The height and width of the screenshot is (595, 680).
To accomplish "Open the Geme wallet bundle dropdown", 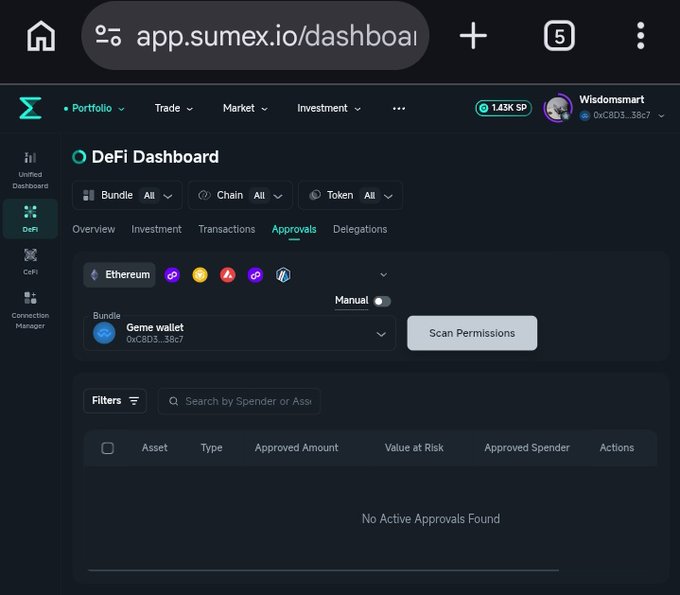I will 239,333.
